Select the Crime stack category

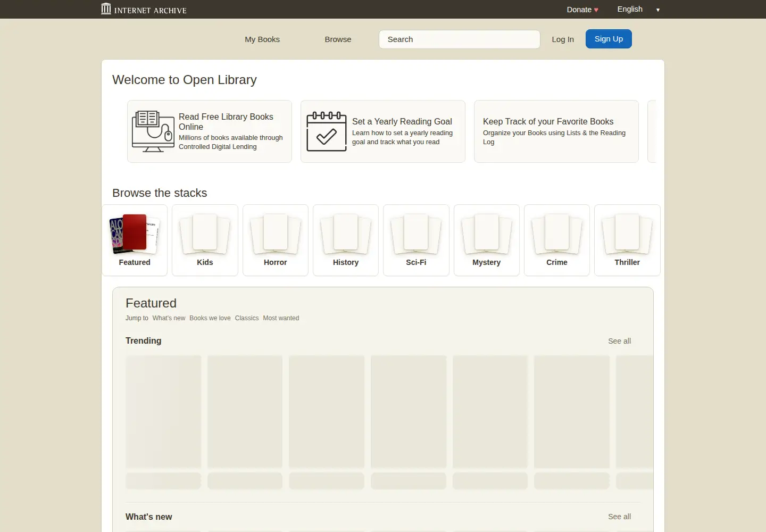coord(557,240)
